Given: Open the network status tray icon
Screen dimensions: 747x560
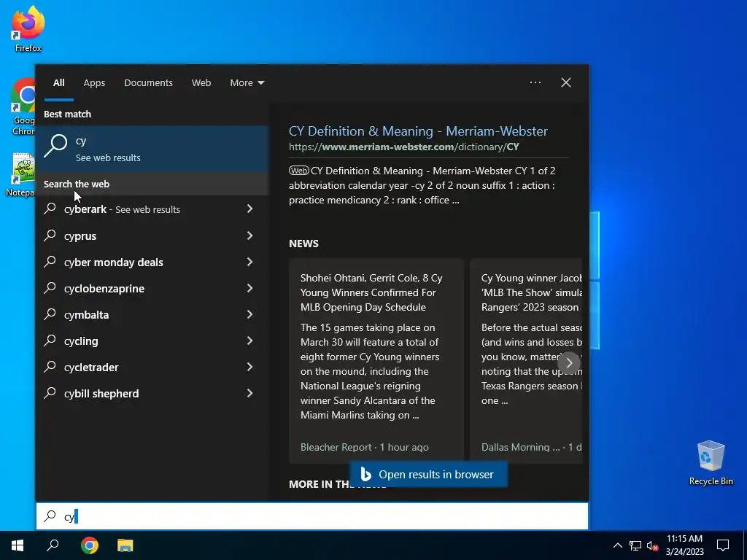Looking at the screenshot, I should pyautogui.click(x=635, y=545).
